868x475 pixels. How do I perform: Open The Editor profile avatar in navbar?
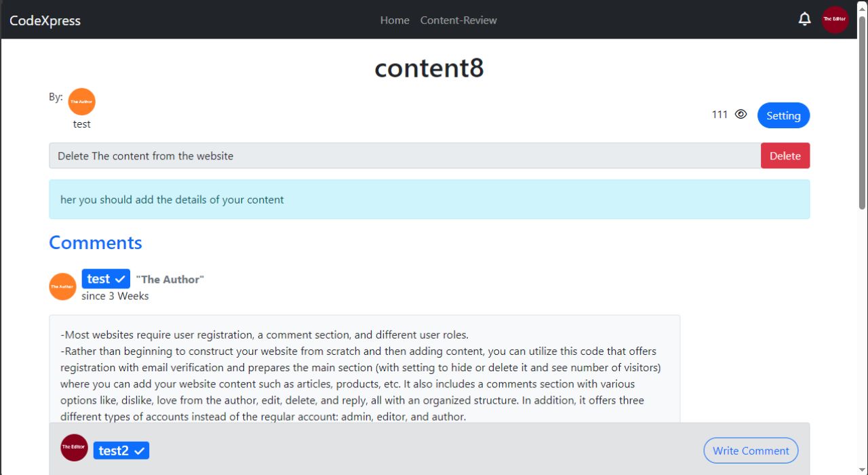click(835, 19)
